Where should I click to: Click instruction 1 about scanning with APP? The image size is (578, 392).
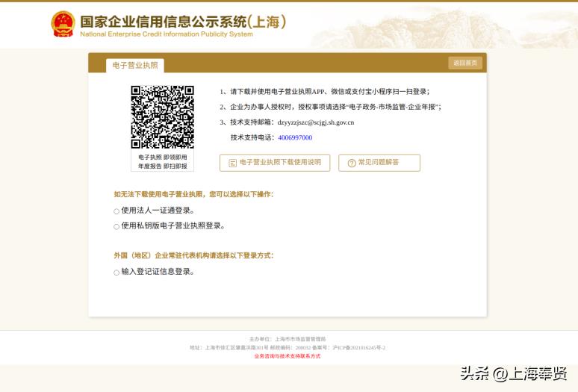(x=325, y=92)
